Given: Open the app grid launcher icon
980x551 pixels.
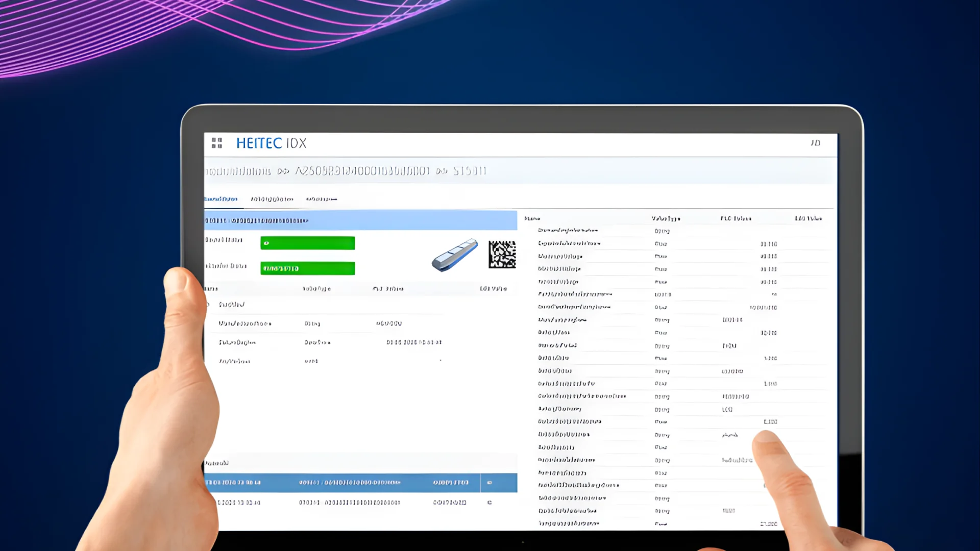Looking at the screenshot, I should pos(217,143).
